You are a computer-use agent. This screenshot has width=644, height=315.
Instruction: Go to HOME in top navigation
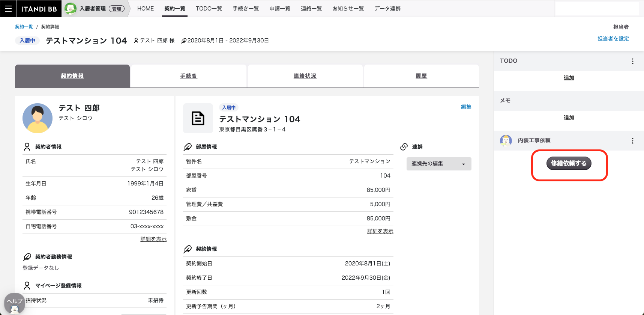(x=146, y=9)
